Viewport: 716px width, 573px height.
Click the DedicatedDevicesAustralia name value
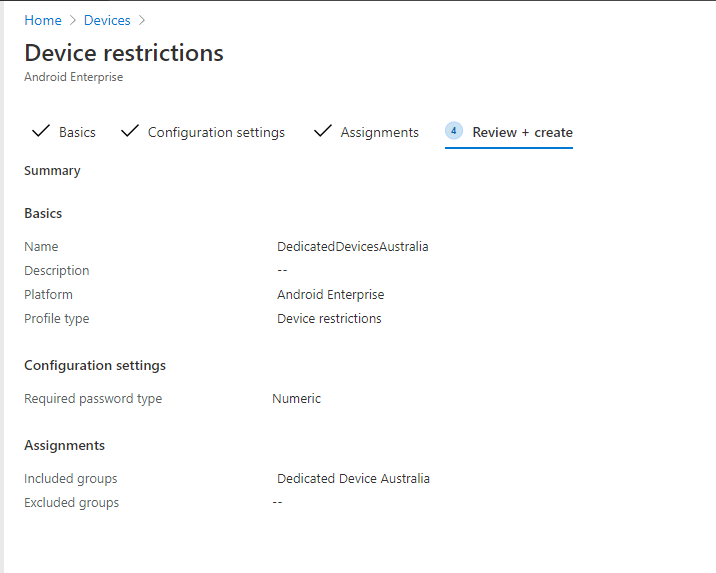tap(352, 247)
